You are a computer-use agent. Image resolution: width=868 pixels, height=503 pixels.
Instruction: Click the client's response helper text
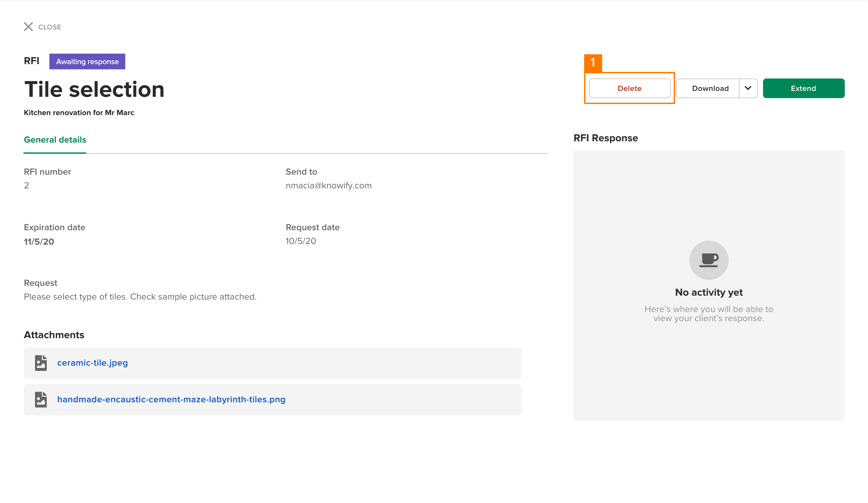pos(708,314)
